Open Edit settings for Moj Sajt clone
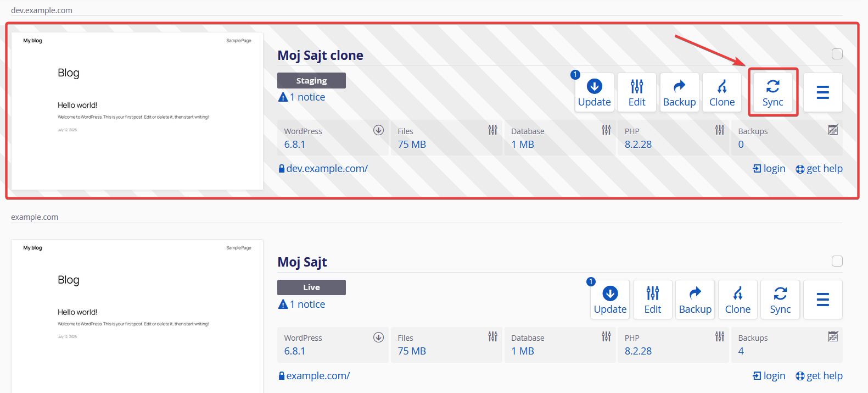 click(x=637, y=92)
